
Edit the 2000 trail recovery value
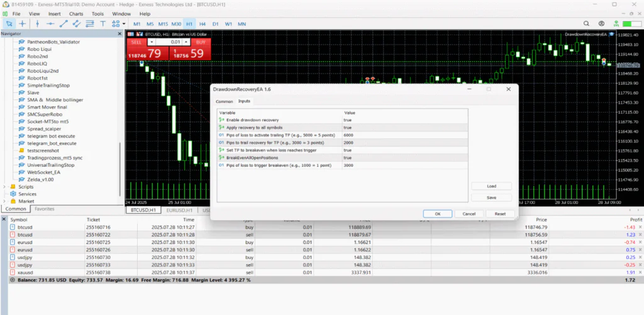[x=405, y=143]
